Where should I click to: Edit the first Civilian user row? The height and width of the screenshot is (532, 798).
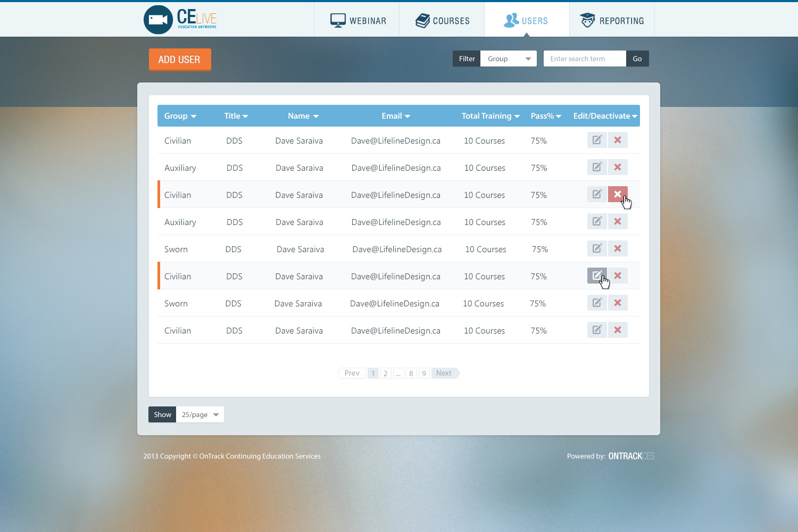click(x=597, y=140)
